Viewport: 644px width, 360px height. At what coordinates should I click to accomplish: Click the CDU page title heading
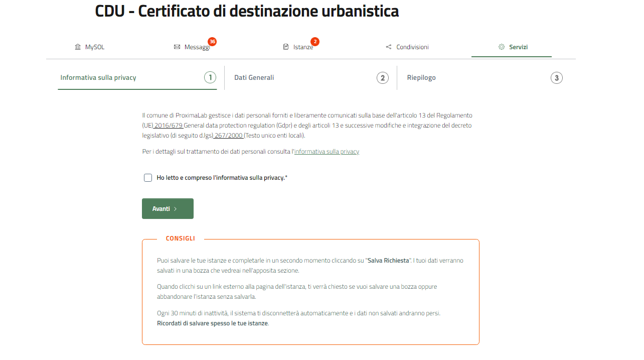(247, 11)
